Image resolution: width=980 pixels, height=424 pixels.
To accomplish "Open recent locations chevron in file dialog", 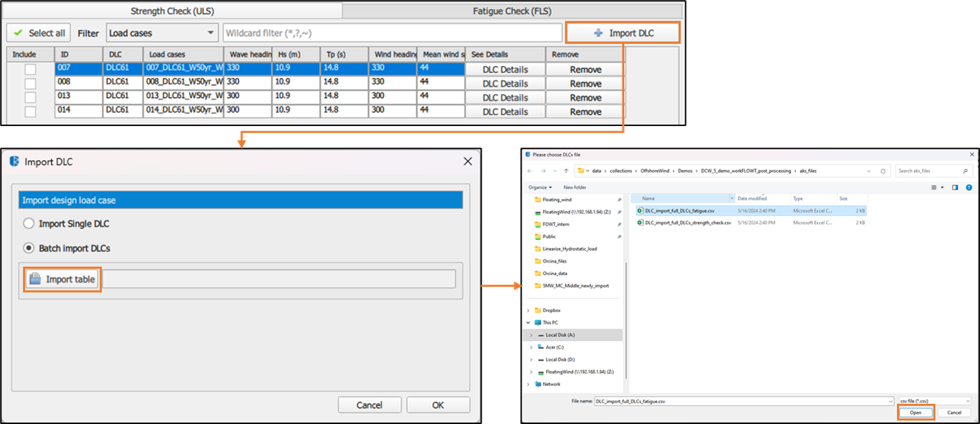I will 554,171.
